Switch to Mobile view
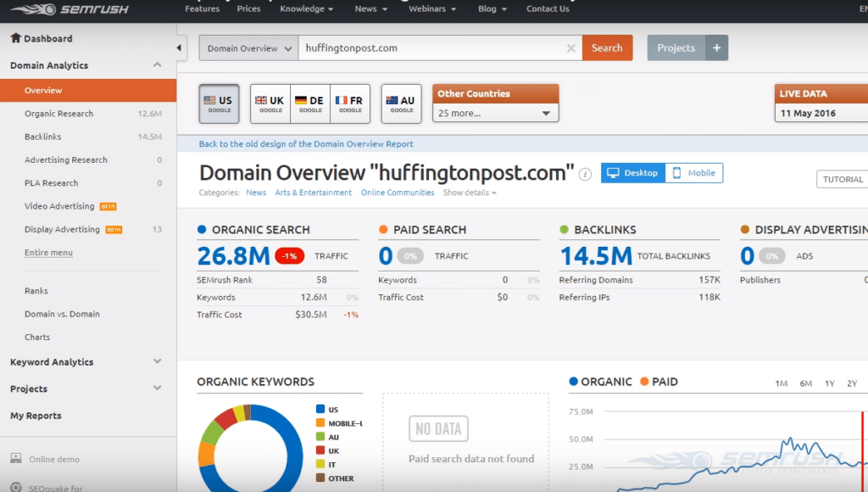The width and height of the screenshot is (868, 492). (694, 173)
